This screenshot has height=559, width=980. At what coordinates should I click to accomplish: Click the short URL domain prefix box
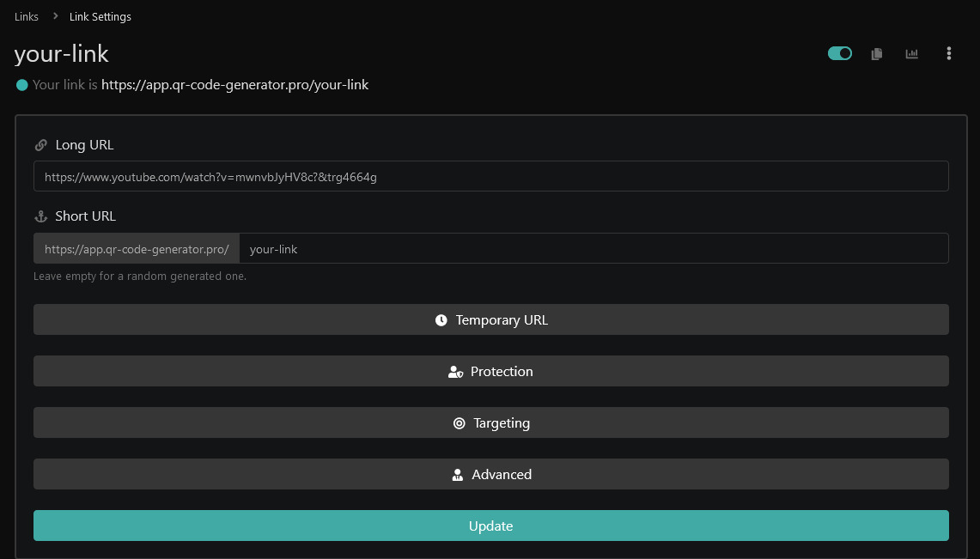click(x=137, y=249)
